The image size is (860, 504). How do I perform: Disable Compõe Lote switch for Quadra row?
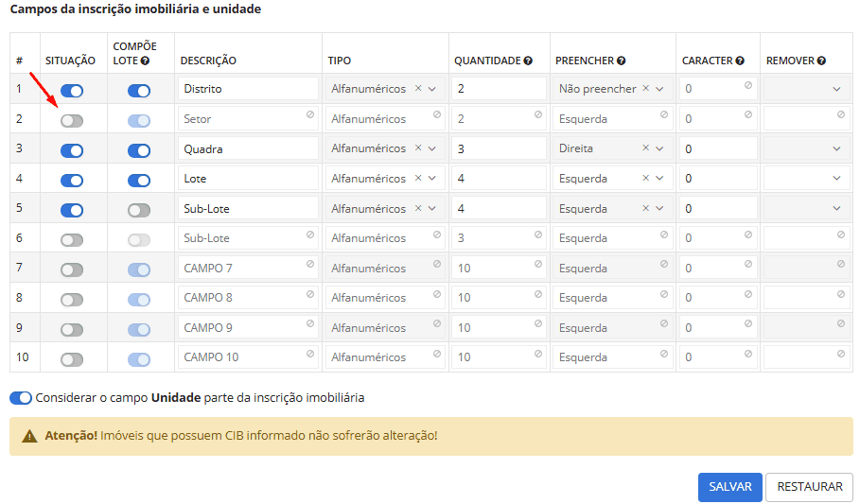click(x=139, y=150)
